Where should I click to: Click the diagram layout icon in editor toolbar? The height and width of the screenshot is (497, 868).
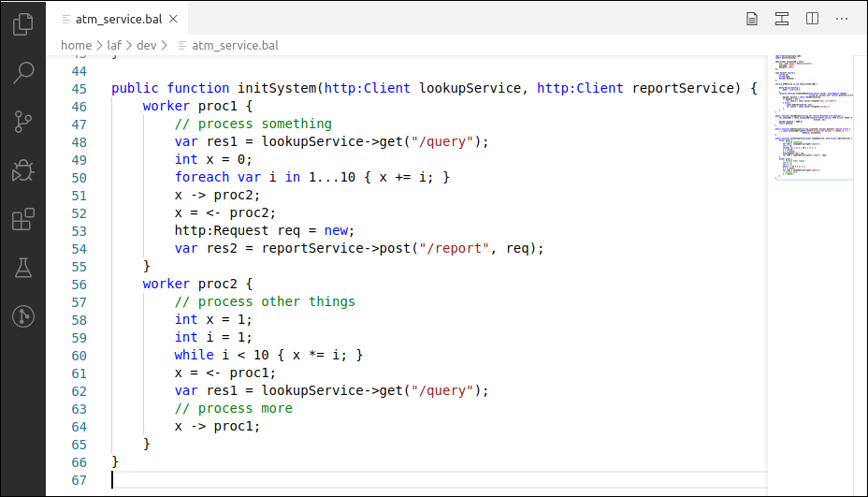pos(782,19)
